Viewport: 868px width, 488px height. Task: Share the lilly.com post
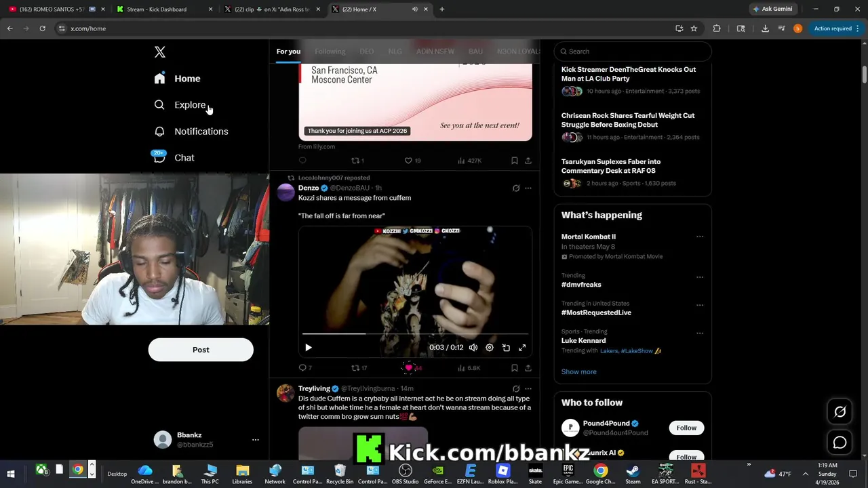pyautogui.click(x=528, y=161)
